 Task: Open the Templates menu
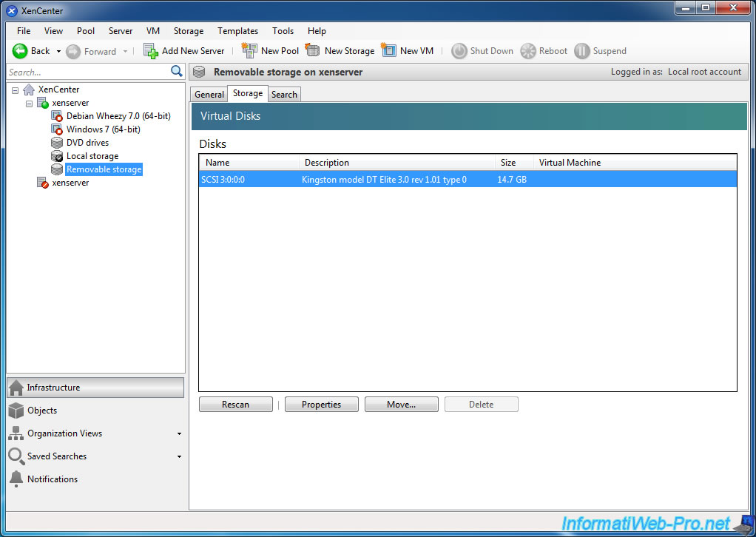[237, 31]
